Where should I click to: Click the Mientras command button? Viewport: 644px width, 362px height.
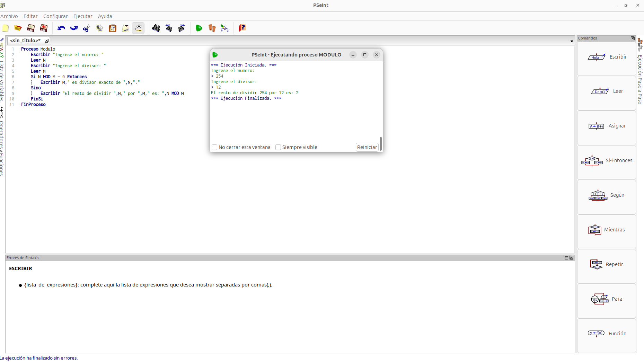[607, 230]
